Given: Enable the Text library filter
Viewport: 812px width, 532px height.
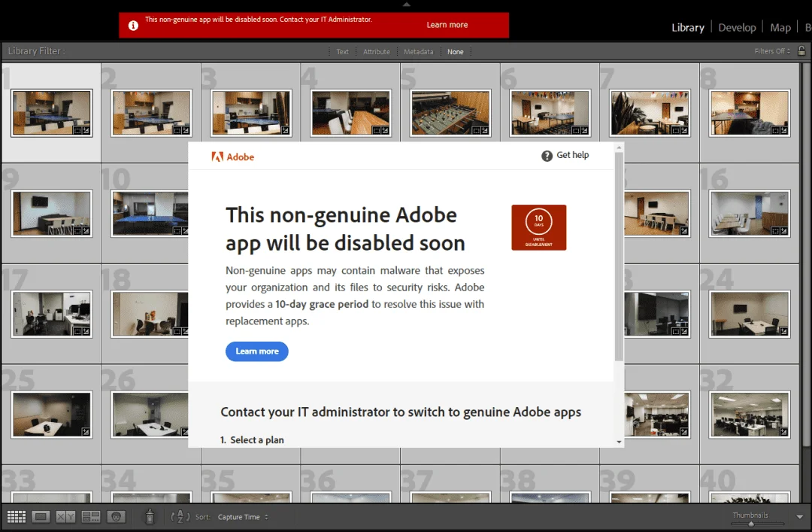Looking at the screenshot, I should tap(342, 52).
